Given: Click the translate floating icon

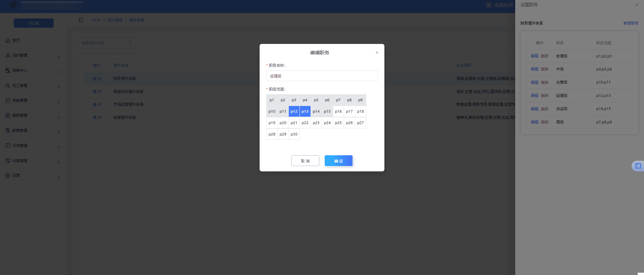Looking at the screenshot, I should (x=638, y=166).
